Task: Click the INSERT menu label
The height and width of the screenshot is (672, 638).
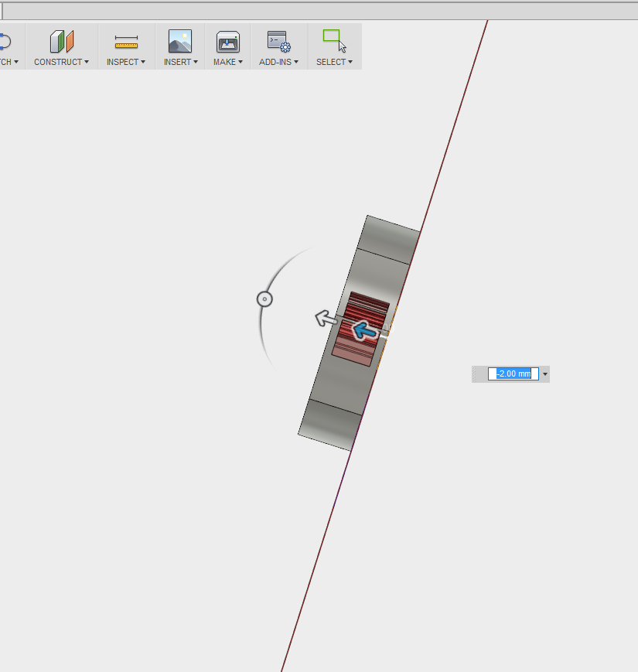Action: point(176,63)
